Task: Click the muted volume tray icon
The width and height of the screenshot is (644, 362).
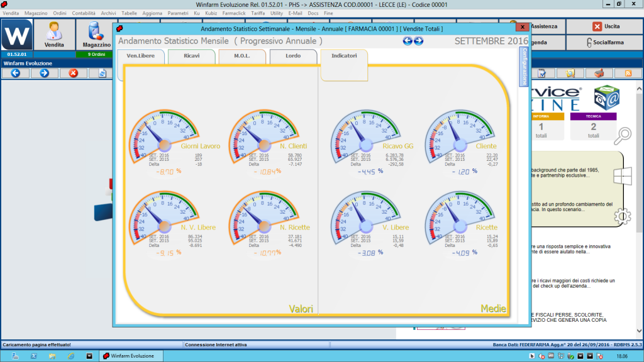Action: point(541,356)
